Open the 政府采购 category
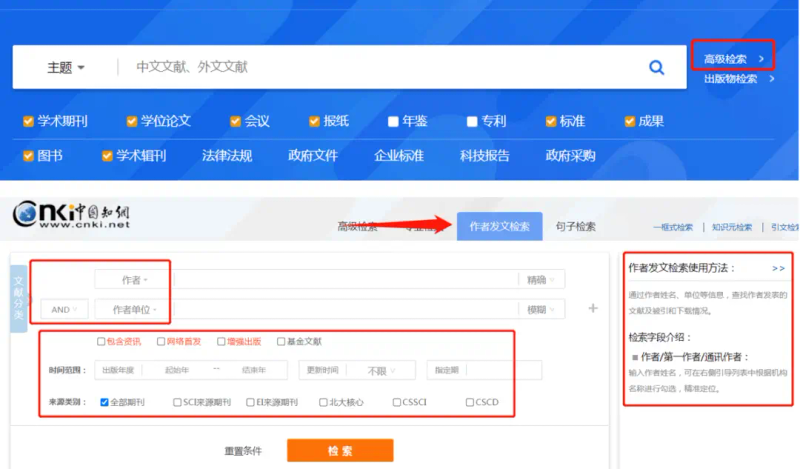Viewport: 800px width, 469px height. pyautogui.click(x=570, y=156)
